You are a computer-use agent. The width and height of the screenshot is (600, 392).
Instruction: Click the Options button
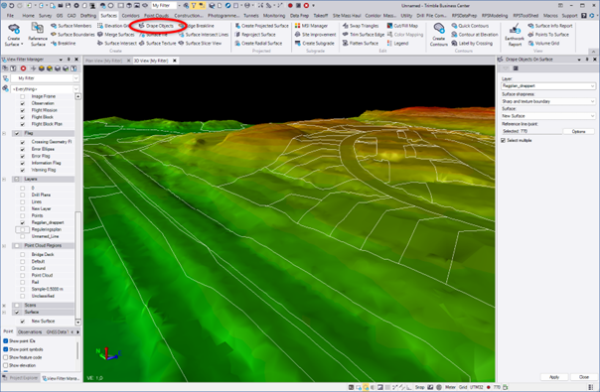pos(579,131)
